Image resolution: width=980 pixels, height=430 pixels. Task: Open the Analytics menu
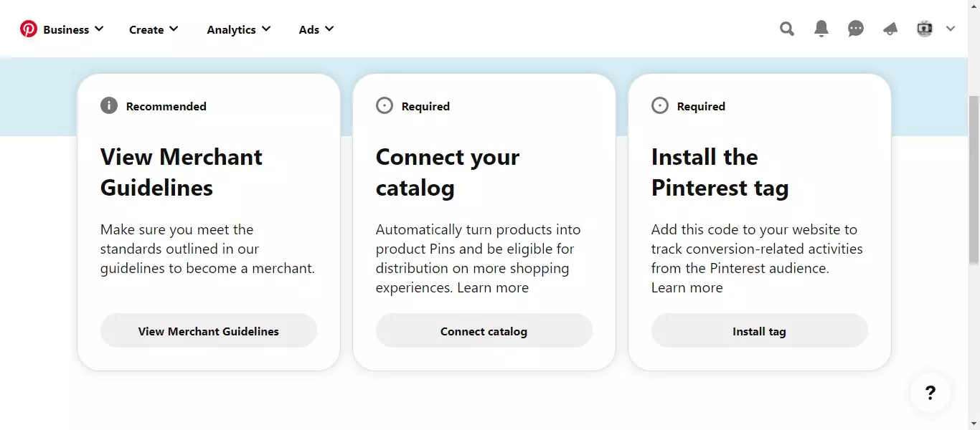pyautogui.click(x=238, y=29)
